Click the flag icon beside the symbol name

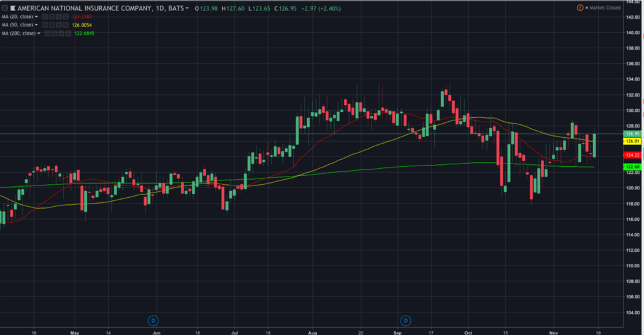[x=14, y=8]
